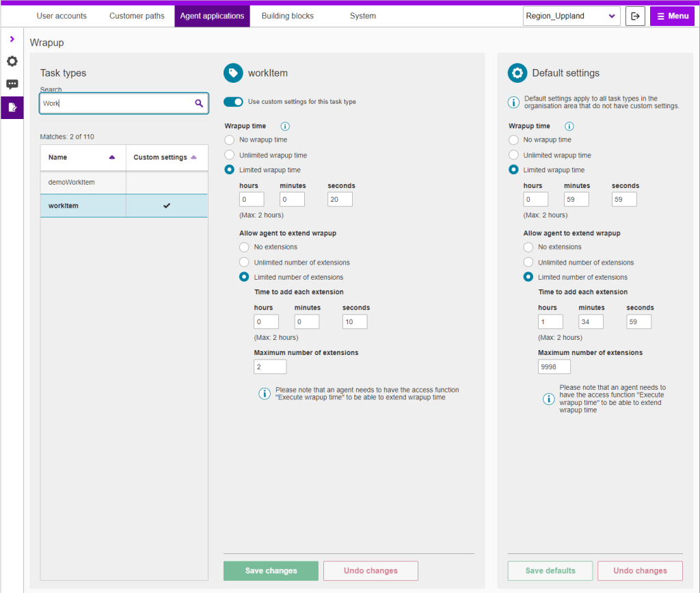This screenshot has height=593, width=700.
Task: Open the chat bubble sidebar icon
Action: pos(12,85)
